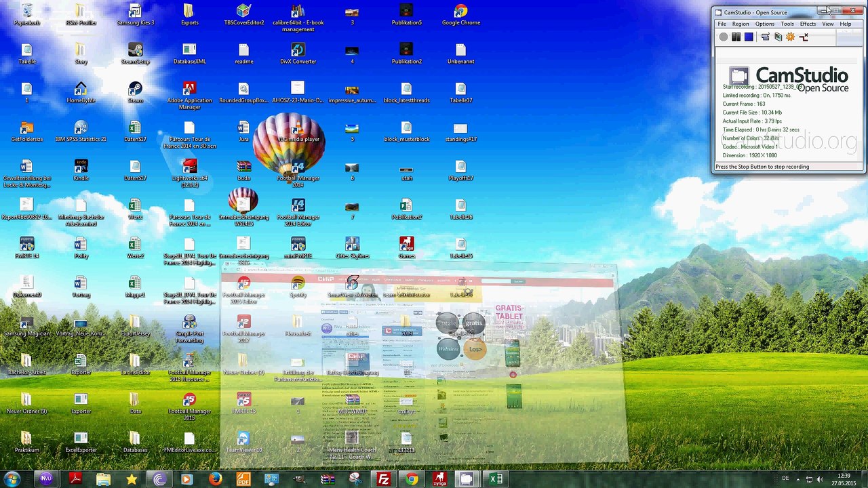Viewport: 868px width, 488px height.
Task: Select the TeamViewer 10 desktop shortcut
Action: 243,443
